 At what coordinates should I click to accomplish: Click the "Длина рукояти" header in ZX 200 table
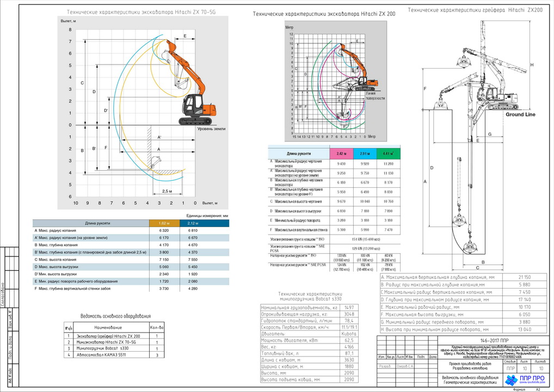point(299,154)
